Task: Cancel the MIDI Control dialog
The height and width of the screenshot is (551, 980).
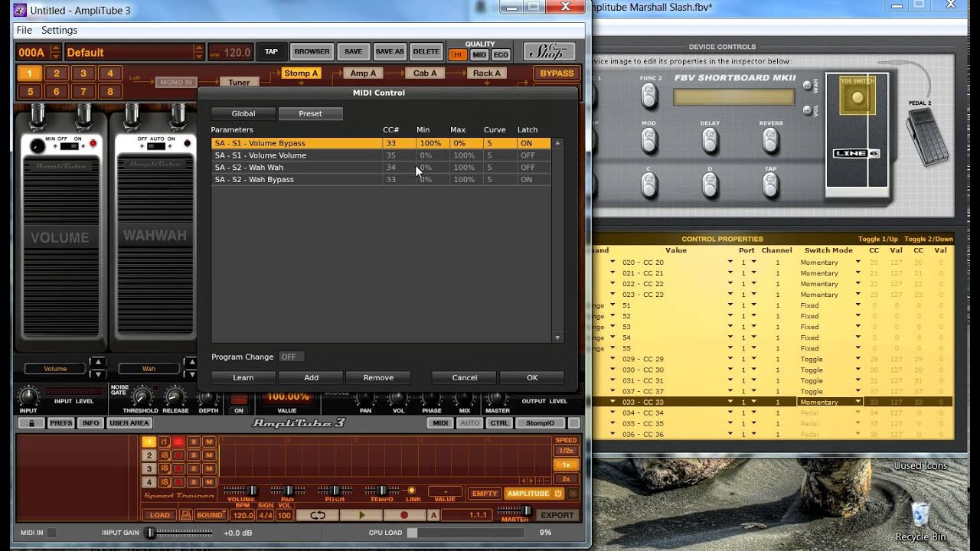Action: coord(464,377)
